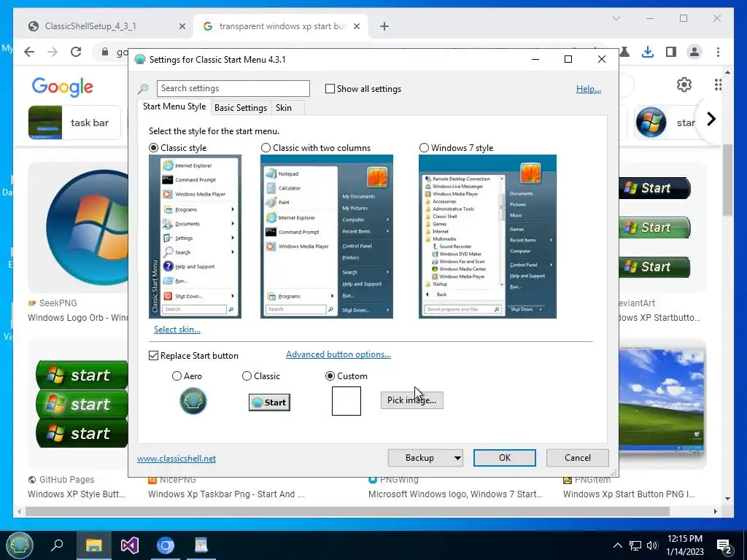Switch to Chrome from the taskbar

[166, 545]
